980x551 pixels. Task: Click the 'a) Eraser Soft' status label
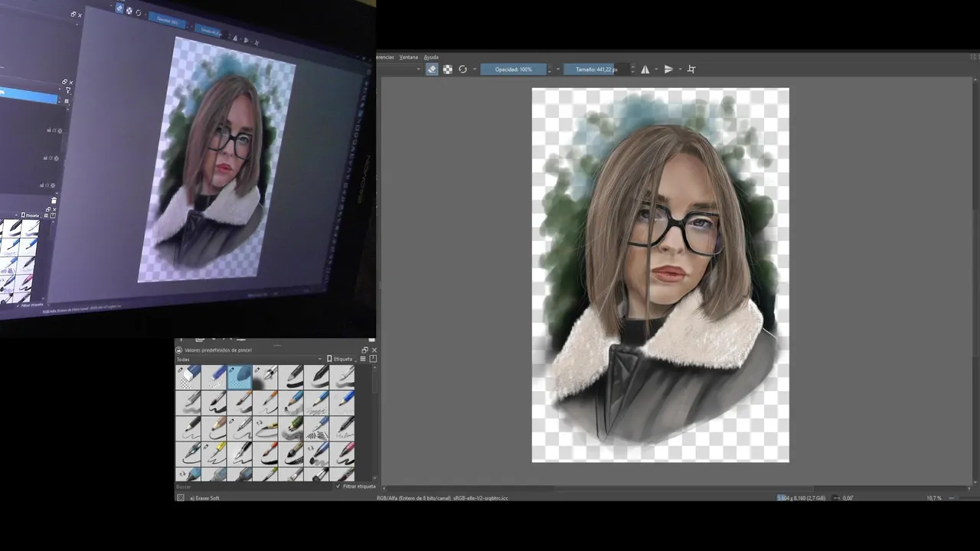point(204,498)
